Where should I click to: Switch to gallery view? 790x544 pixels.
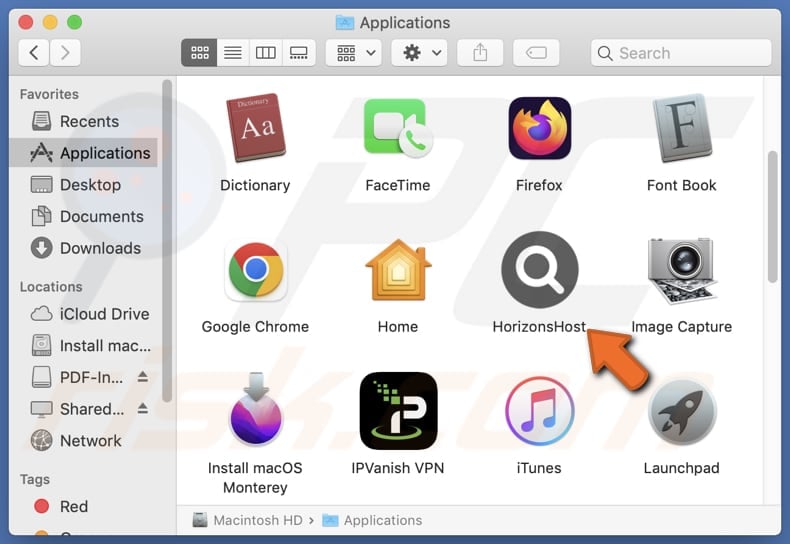pos(299,52)
